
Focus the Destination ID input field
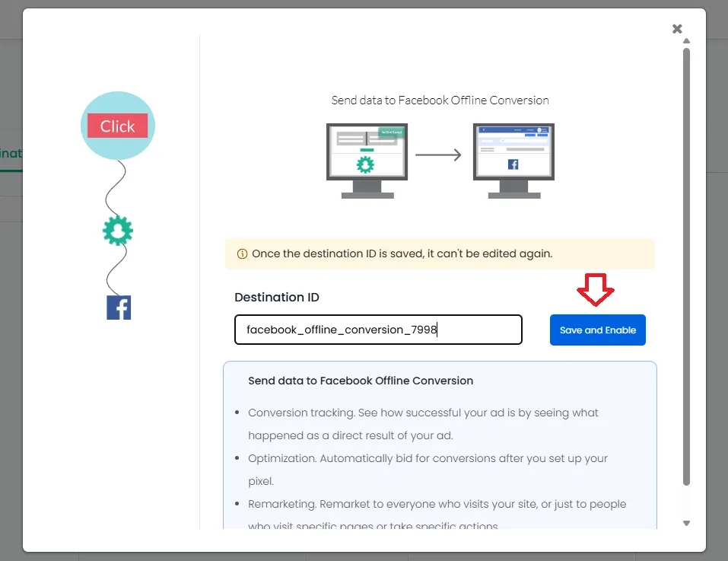378,330
